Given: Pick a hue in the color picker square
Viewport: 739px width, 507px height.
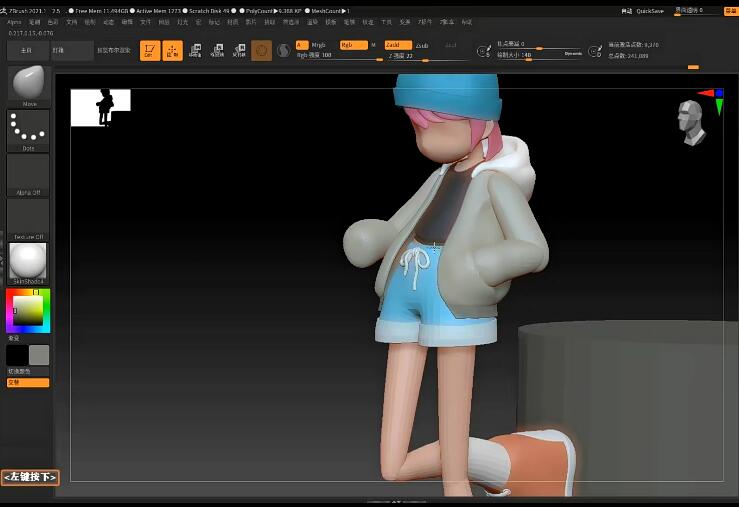Looking at the screenshot, I should pyautogui.click(x=28, y=311).
